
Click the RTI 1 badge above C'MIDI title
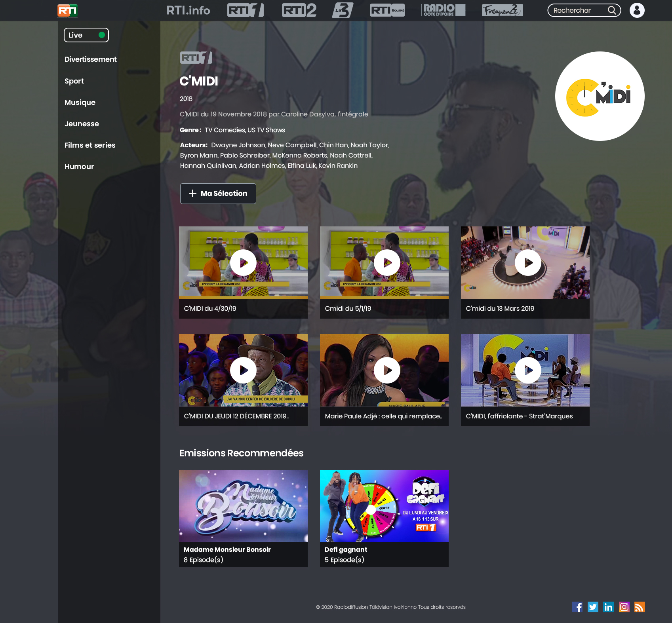pos(196,58)
